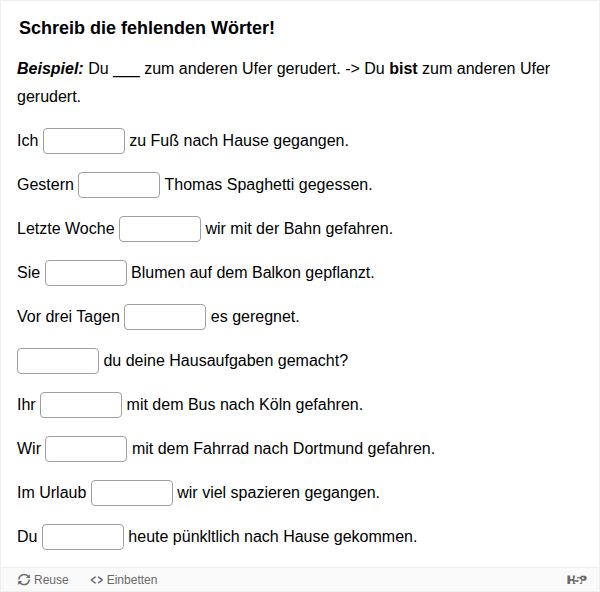Click the heading 'Schreib die fehlenden Wörter!'

[x=147, y=28]
